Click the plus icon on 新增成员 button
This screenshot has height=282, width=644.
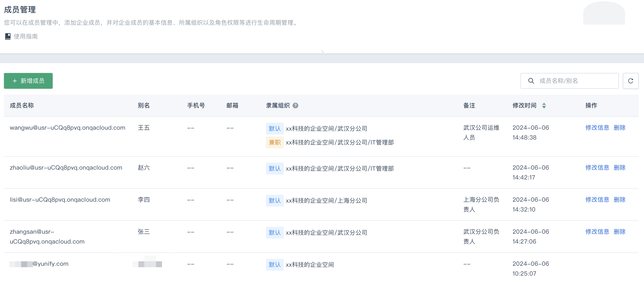point(15,81)
